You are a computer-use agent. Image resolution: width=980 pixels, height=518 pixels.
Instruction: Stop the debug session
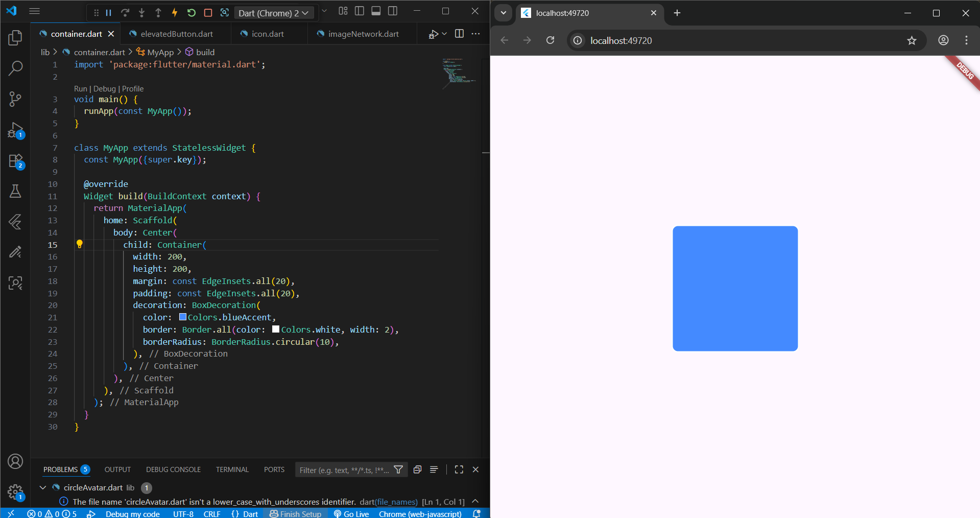(208, 13)
